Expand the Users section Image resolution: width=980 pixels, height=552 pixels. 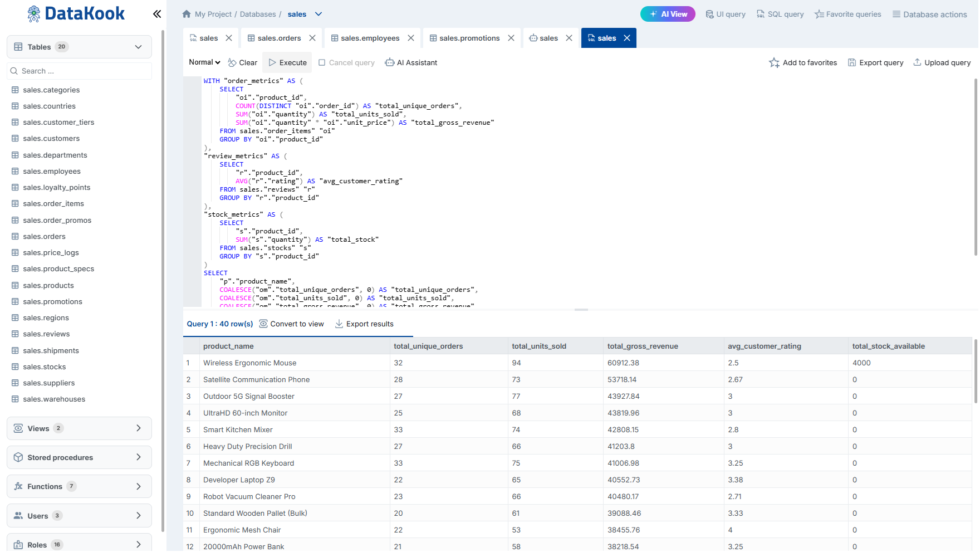[79, 515]
